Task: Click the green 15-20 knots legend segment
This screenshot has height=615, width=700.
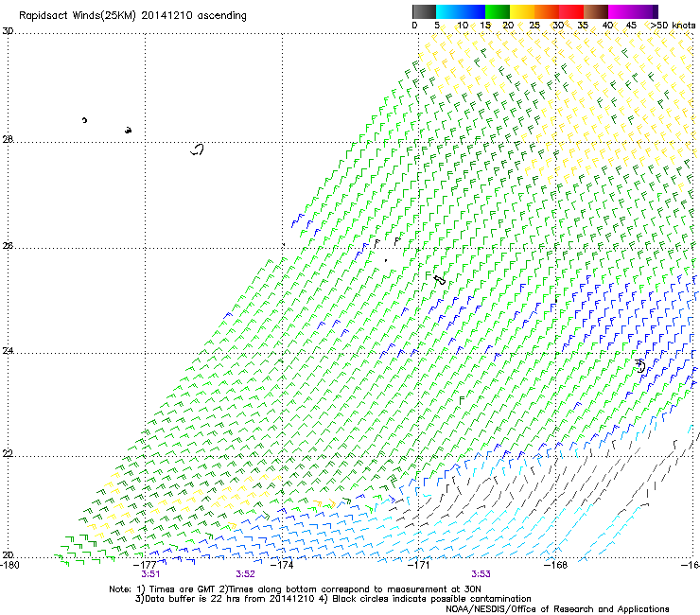Action: 498,11
